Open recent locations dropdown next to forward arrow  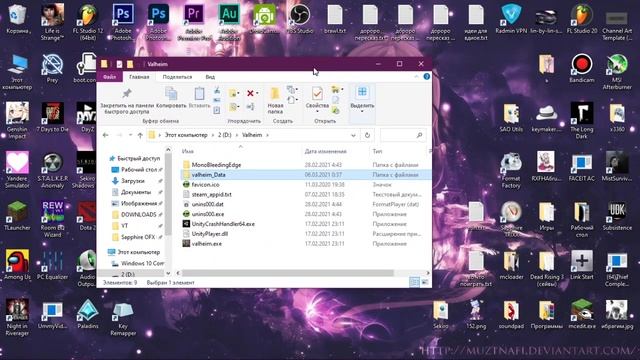[x=131, y=135]
